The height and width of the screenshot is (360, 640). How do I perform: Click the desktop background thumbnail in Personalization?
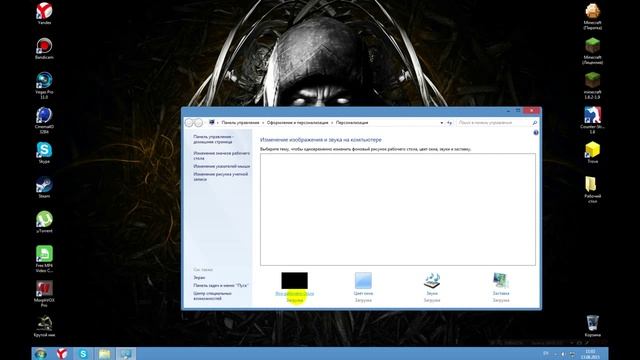click(x=294, y=280)
